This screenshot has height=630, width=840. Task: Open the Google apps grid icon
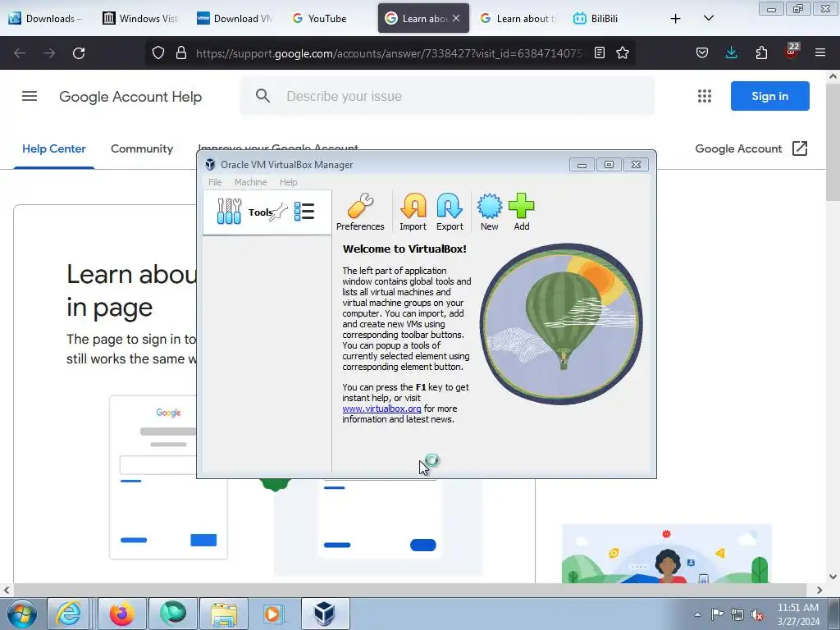point(705,96)
